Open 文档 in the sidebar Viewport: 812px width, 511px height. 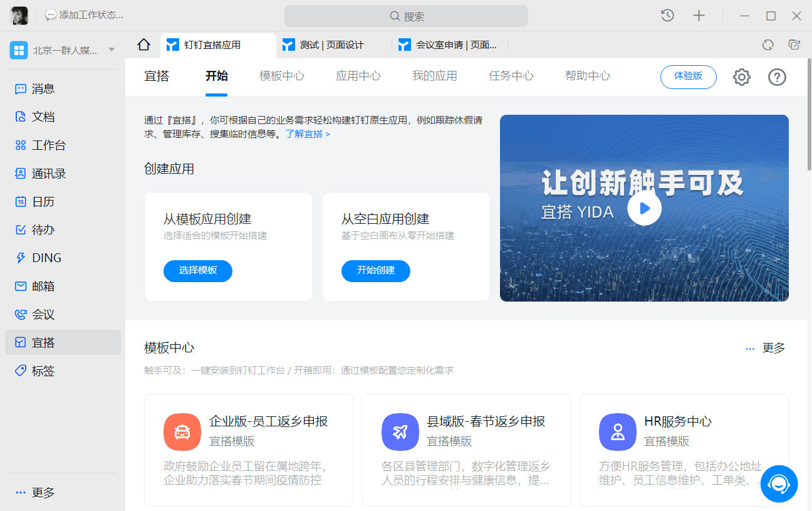pyautogui.click(x=63, y=117)
